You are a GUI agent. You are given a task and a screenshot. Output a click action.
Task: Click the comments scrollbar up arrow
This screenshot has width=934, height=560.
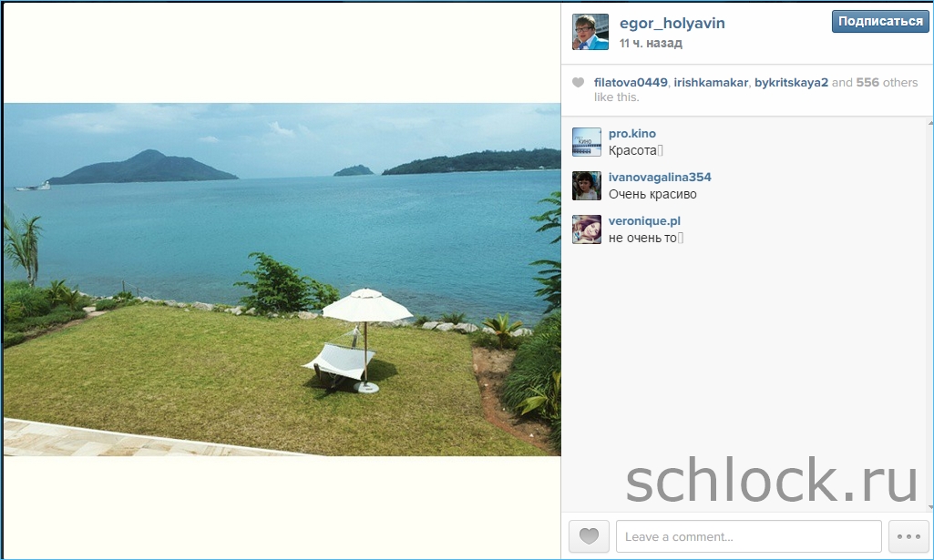point(930,123)
